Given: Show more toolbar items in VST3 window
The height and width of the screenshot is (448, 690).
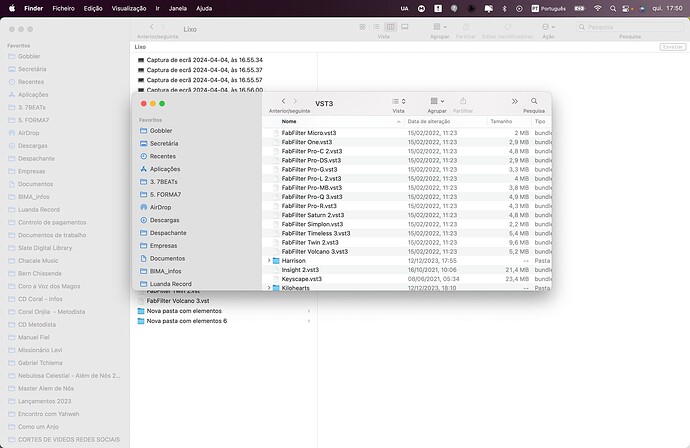Looking at the screenshot, I should coord(514,101).
